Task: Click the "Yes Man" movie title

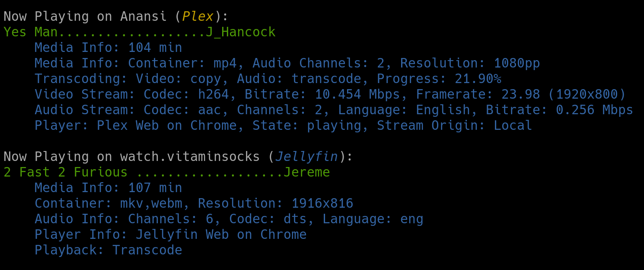Action: pyautogui.click(x=31, y=32)
